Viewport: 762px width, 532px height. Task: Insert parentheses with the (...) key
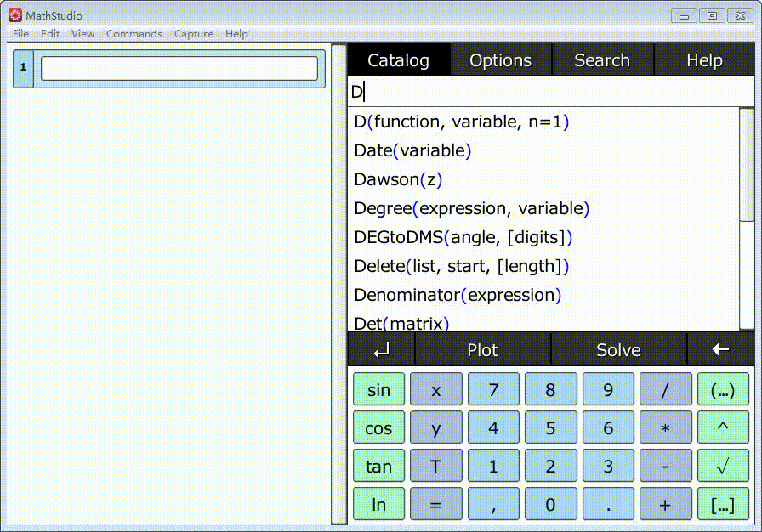[x=723, y=389]
